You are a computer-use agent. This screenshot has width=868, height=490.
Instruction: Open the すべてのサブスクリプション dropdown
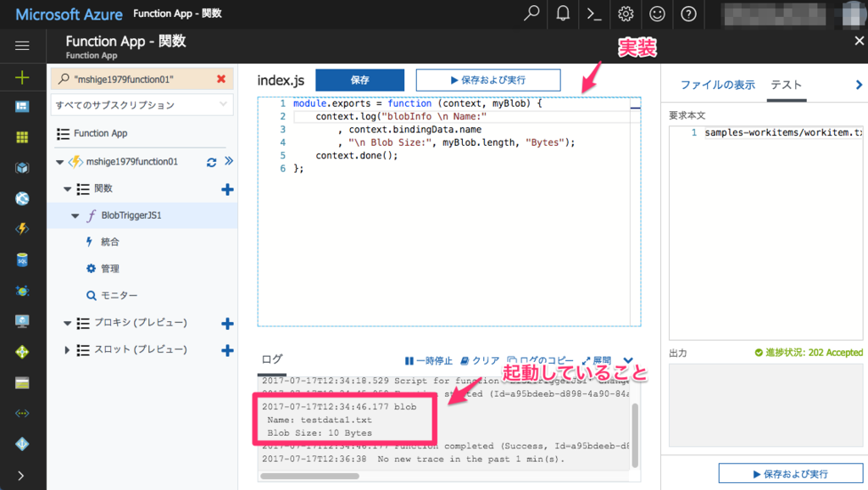(x=142, y=104)
